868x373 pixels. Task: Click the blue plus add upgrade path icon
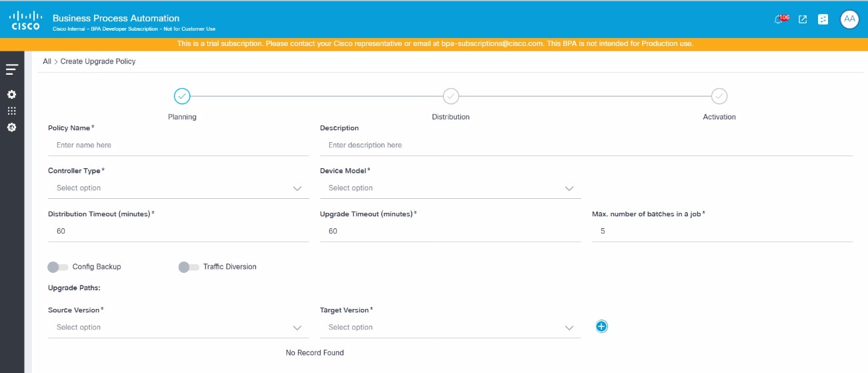601,326
